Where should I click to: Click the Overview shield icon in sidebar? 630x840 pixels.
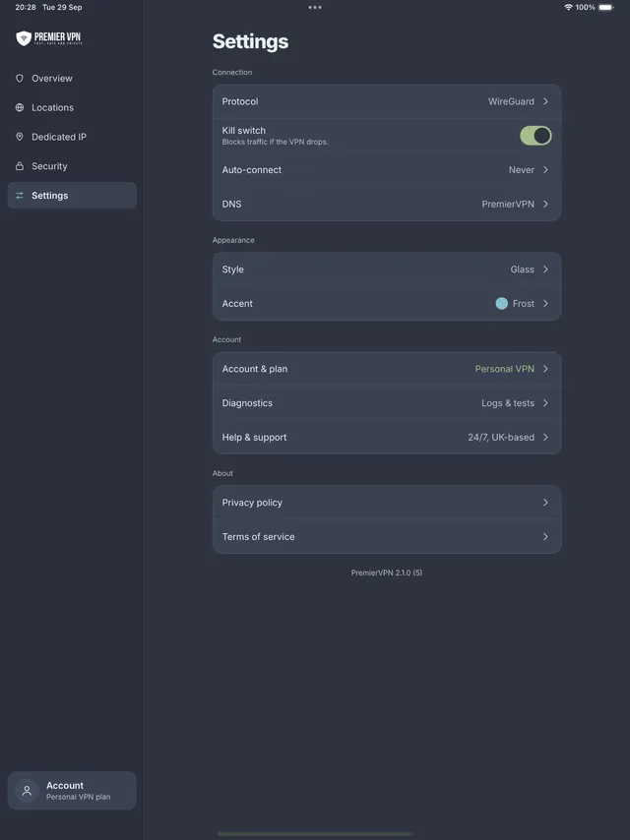pos(20,79)
